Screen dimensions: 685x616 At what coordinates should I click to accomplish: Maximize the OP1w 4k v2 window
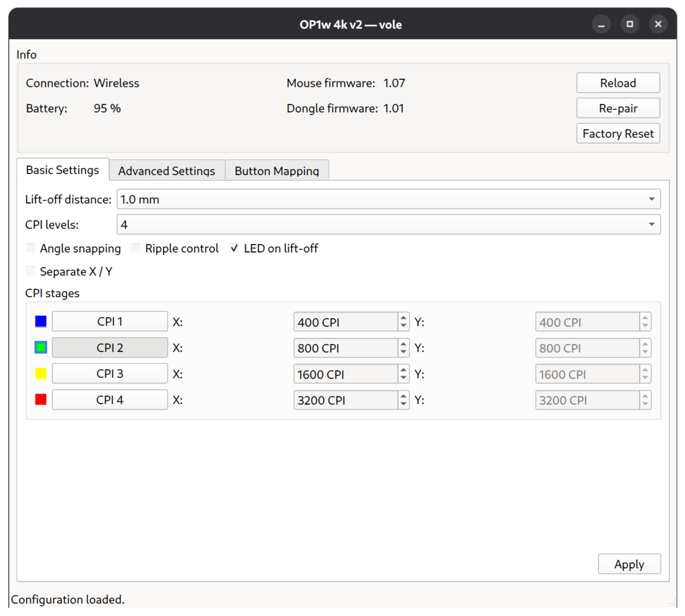[630, 24]
